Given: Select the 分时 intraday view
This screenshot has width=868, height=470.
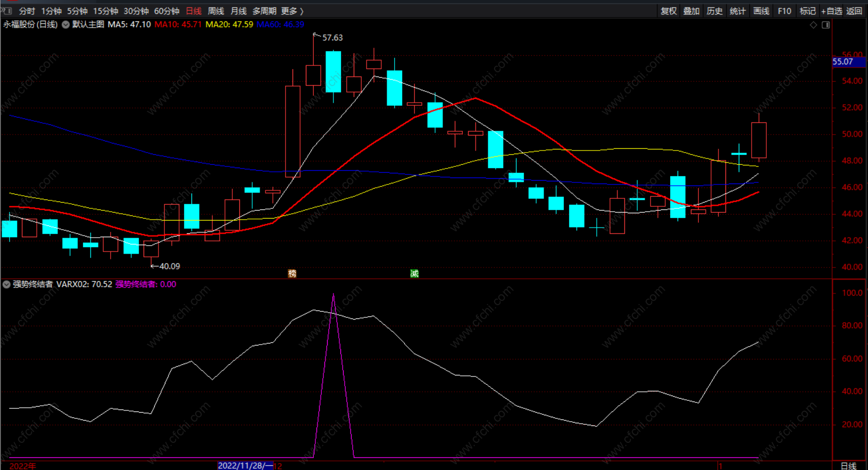Looking at the screenshot, I should 27,11.
